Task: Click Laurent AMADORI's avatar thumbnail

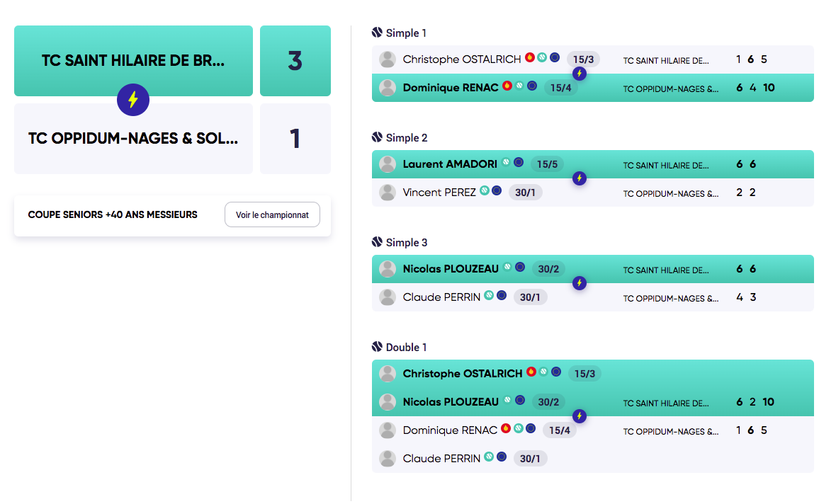Action: [388, 164]
